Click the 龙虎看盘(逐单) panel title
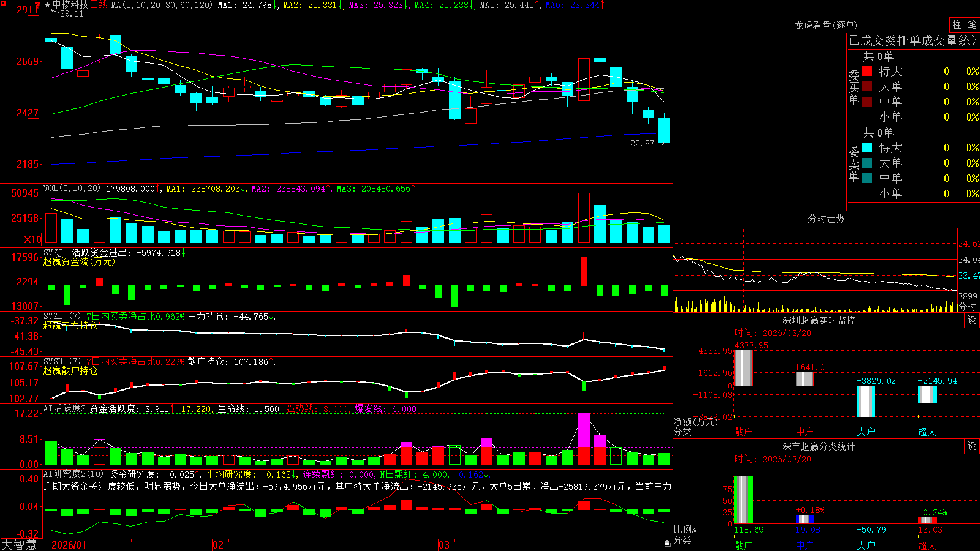Viewport: 980px width, 551px height. pyautogui.click(x=826, y=25)
